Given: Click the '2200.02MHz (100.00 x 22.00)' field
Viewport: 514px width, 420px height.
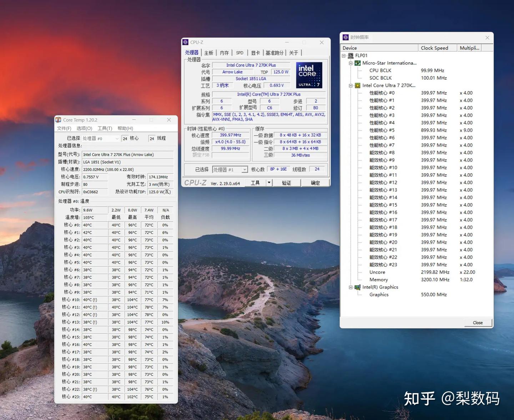Looking at the screenshot, I should [x=128, y=170].
